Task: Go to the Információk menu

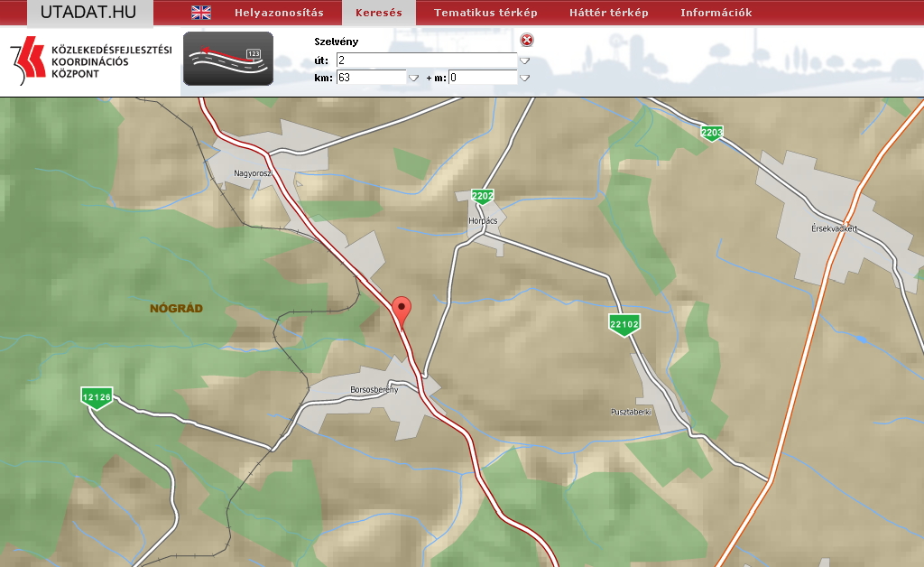Action: point(716,13)
